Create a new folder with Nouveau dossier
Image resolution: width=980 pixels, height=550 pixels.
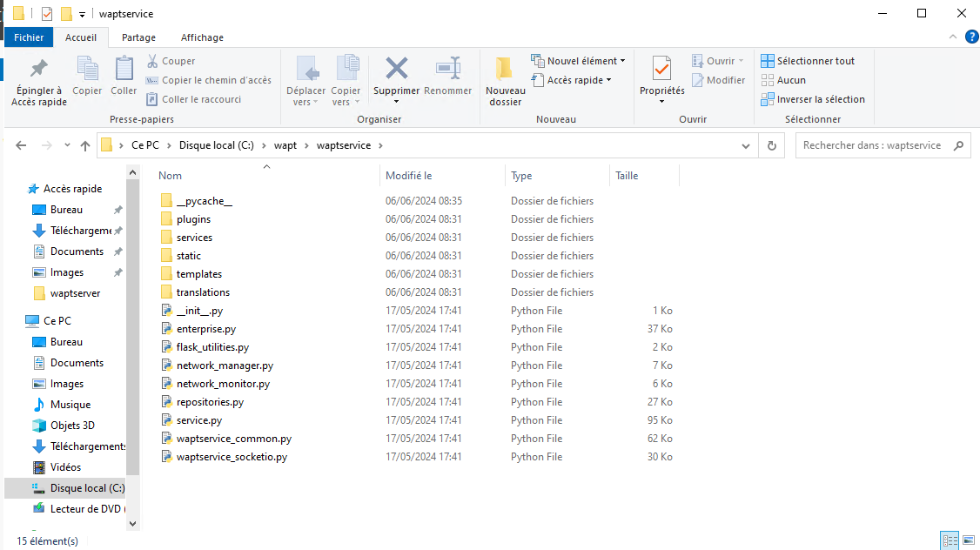(x=505, y=80)
